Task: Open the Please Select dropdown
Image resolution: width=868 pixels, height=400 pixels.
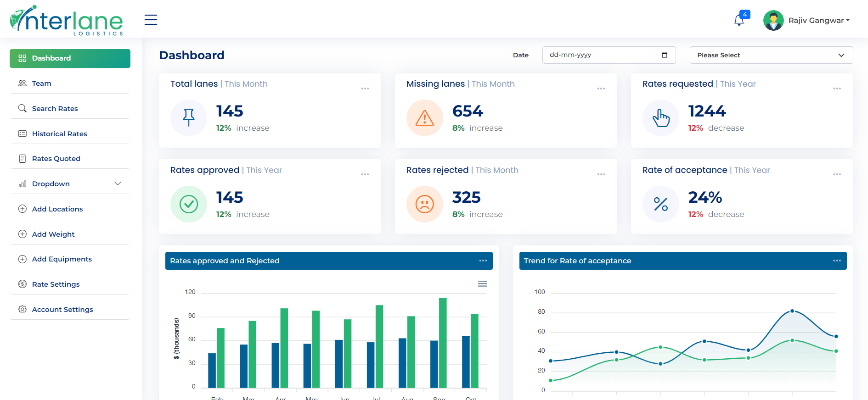Action: click(x=771, y=55)
